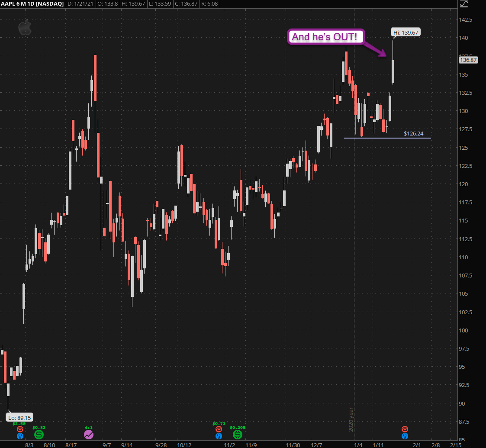Viewport: 486px width, 448px height.
Task: Click the 90 price axis label
Action: (x=462, y=403)
